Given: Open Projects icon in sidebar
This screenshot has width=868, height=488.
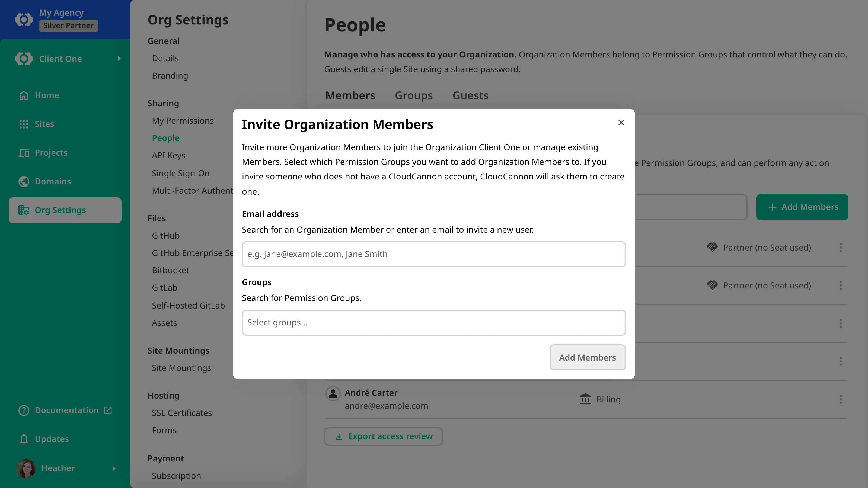Looking at the screenshot, I should 24,153.
